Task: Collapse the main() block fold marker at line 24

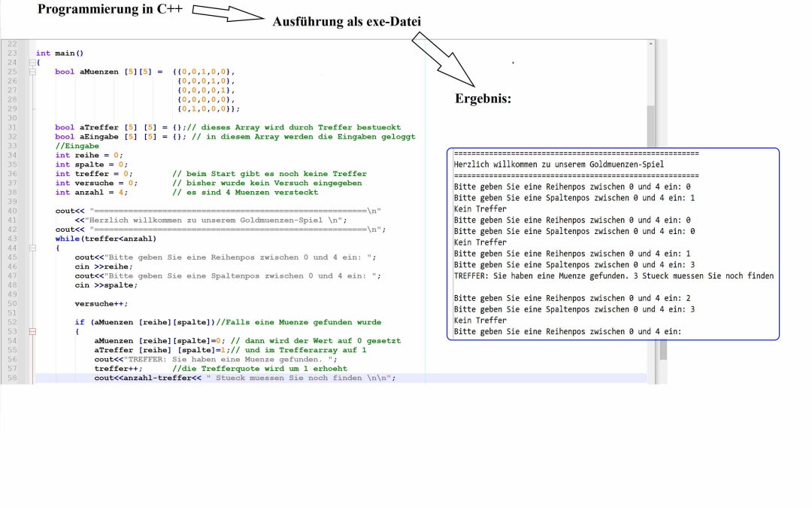Action: [x=32, y=62]
